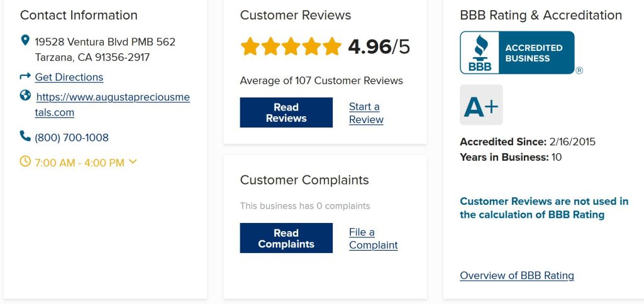Click the fifth gold review star
The height and width of the screenshot is (304, 644).
coord(332,46)
